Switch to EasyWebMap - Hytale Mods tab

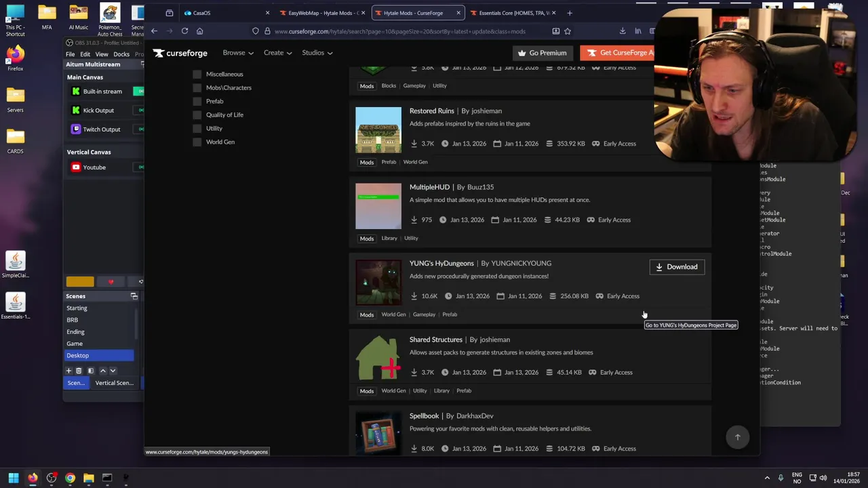click(323, 13)
